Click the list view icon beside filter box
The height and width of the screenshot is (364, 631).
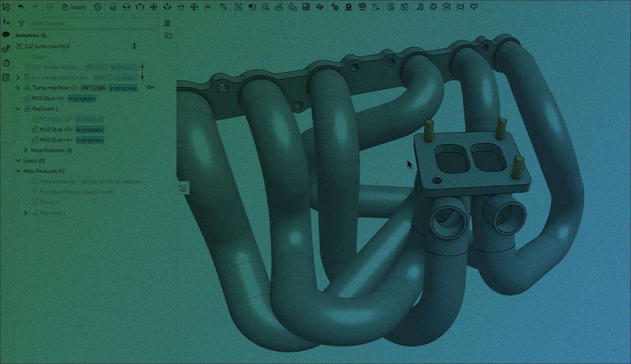click(x=167, y=24)
